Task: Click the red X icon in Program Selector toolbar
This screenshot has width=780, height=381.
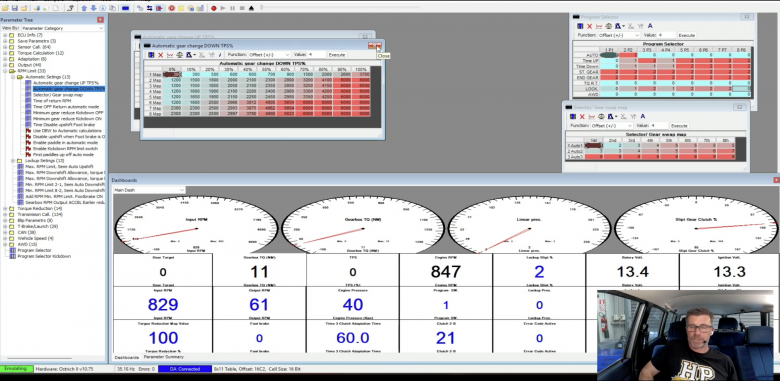Action: [x=589, y=26]
